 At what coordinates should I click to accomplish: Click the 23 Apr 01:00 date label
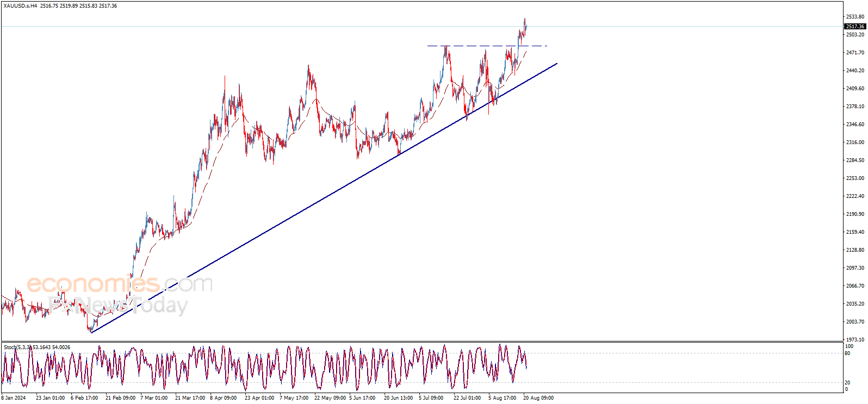click(259, 398)
